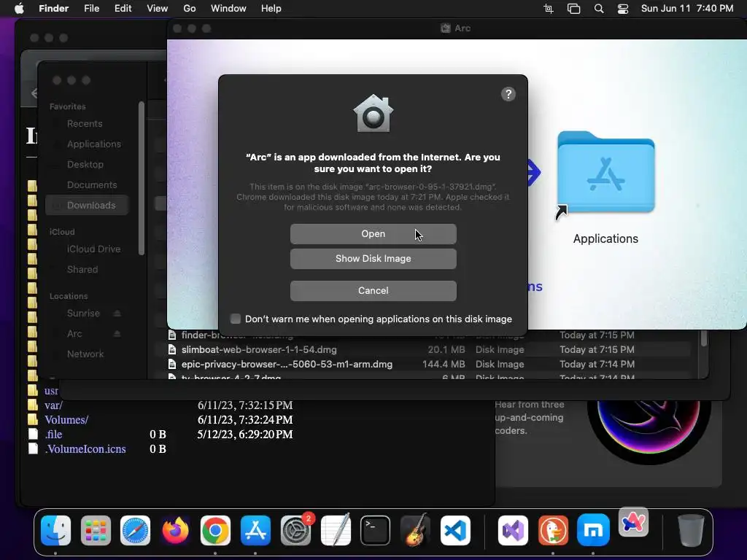
Task: Click the date and time clock
Action: tap(687, 9)
